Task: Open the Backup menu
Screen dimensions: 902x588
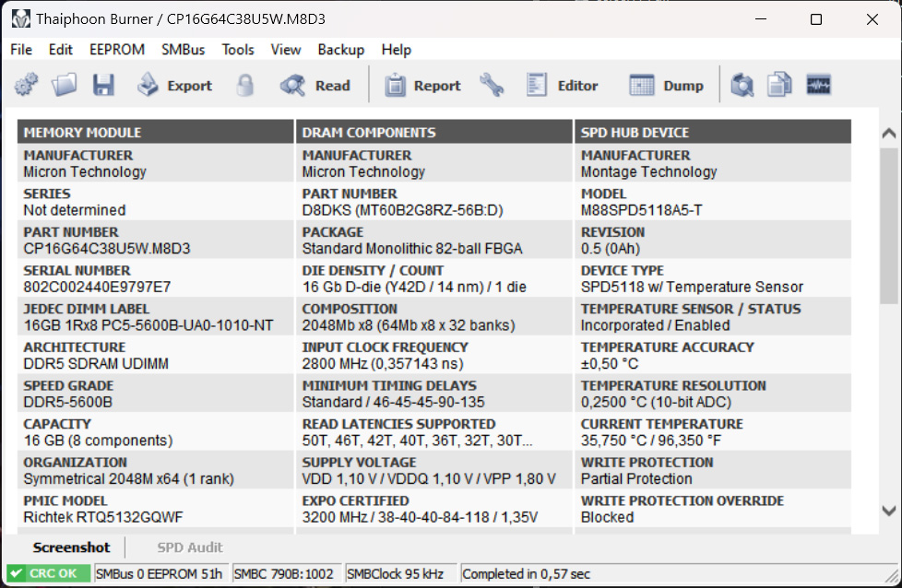Action: coord(341,50)
